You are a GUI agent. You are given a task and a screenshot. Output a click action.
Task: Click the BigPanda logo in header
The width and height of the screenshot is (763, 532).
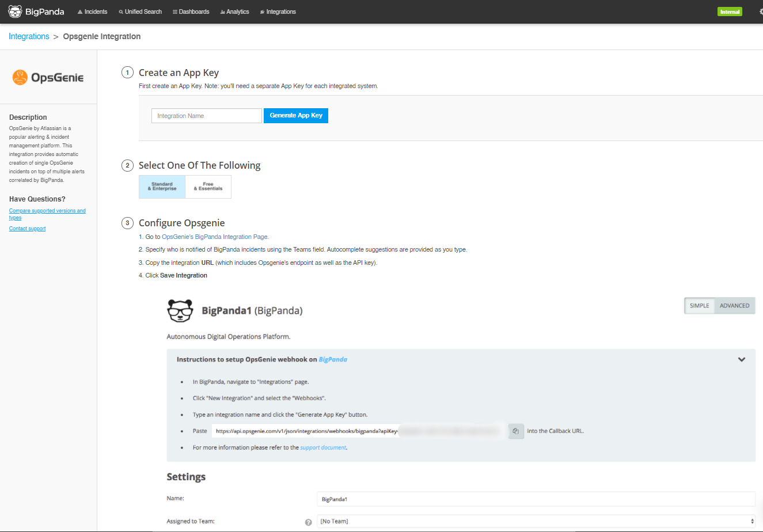pos(36,12)
